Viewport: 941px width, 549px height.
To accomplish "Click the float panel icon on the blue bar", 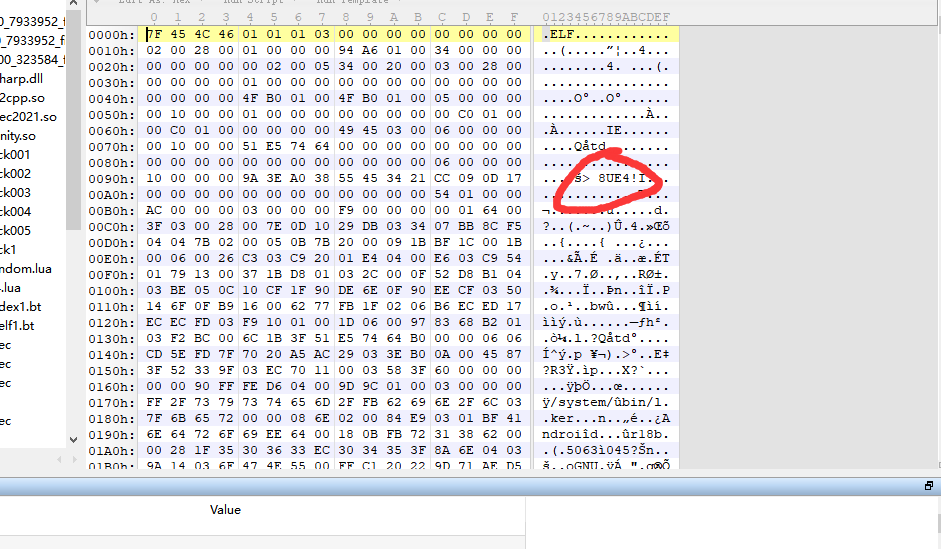I will [928, 486].
